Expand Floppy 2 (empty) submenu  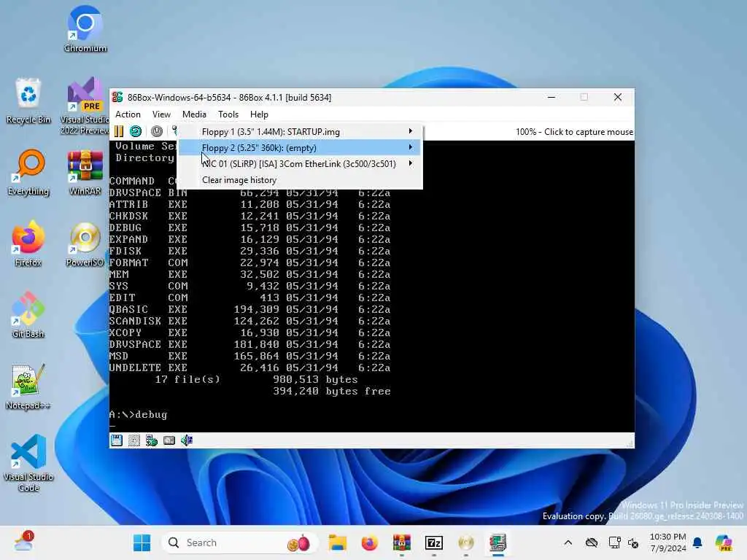(300, 147)
